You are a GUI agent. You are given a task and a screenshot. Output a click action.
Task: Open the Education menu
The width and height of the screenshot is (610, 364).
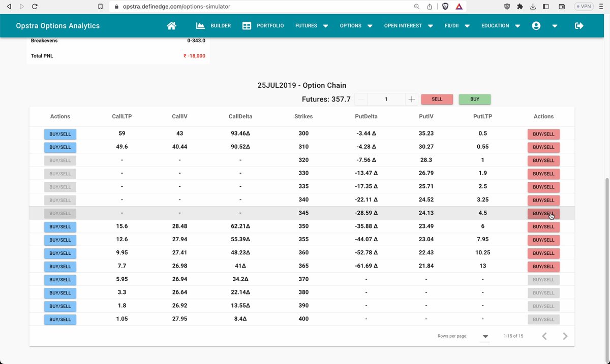[x=500, y=25]
